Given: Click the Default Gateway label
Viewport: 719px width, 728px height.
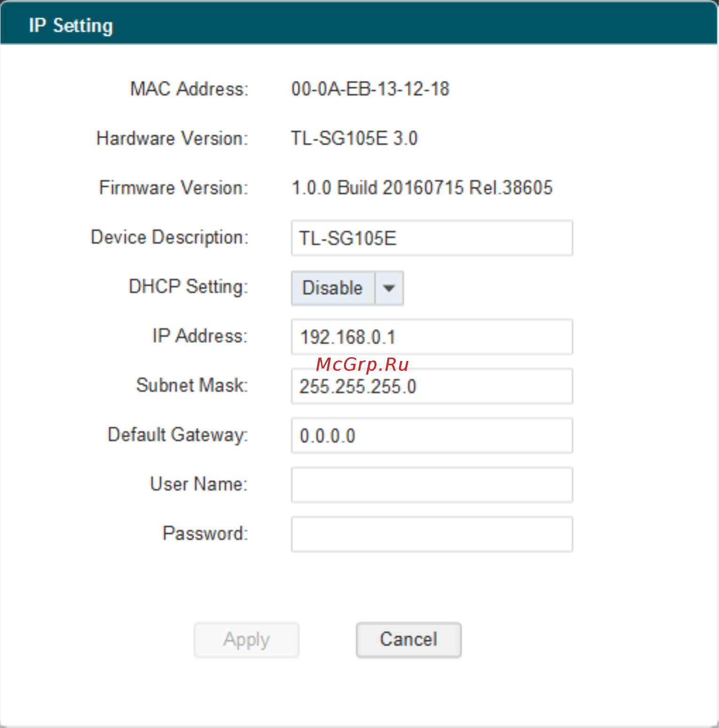Looking at the screenshot, I should tap(178, 435).
